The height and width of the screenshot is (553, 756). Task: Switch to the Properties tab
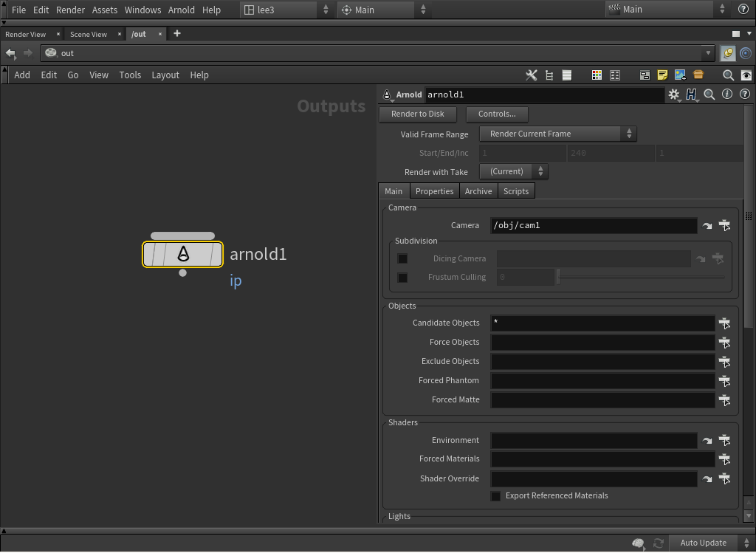[x=434, y=190]
